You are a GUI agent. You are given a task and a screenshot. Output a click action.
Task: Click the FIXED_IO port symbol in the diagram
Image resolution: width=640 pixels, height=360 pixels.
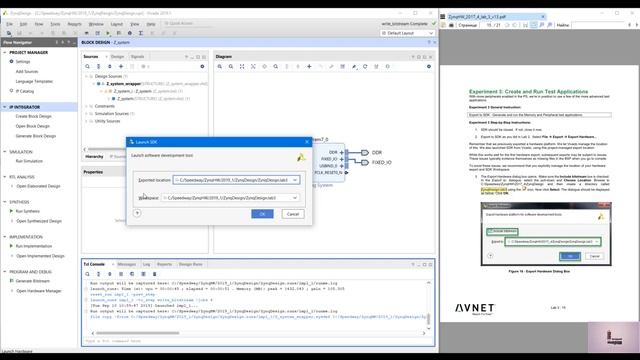(x=364, y=162)
